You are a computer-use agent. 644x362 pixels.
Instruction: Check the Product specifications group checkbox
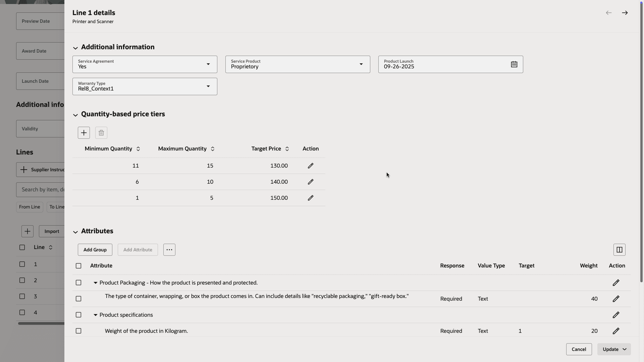(78, 315)
